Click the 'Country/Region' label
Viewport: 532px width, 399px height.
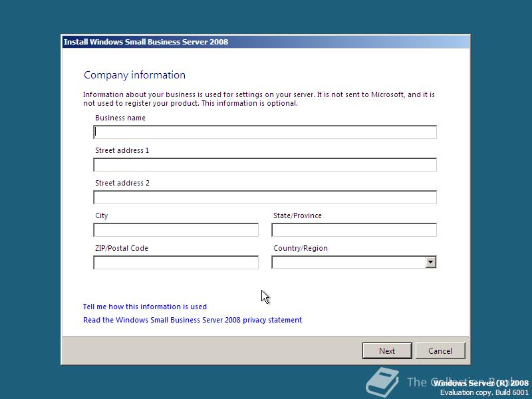tap(301, 248)
